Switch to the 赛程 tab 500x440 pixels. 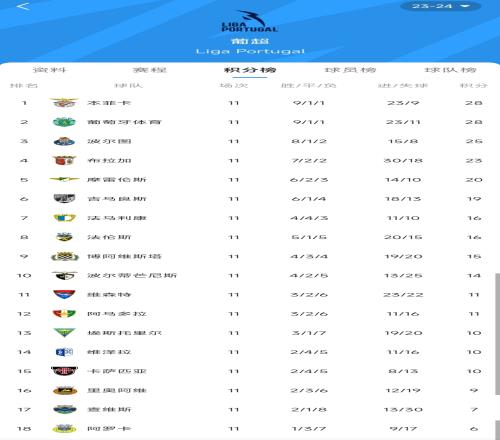(150, 70)
